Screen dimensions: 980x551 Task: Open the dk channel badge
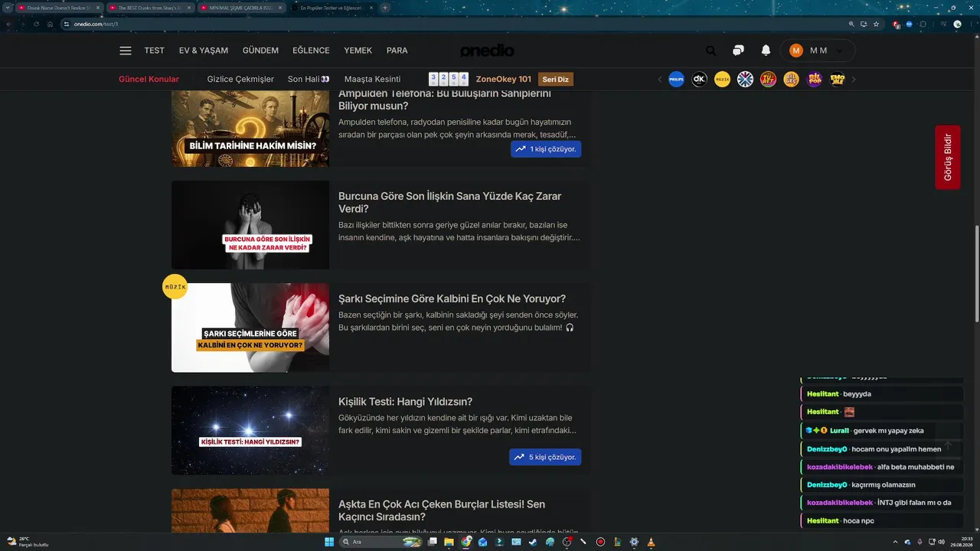click(699, 79)
